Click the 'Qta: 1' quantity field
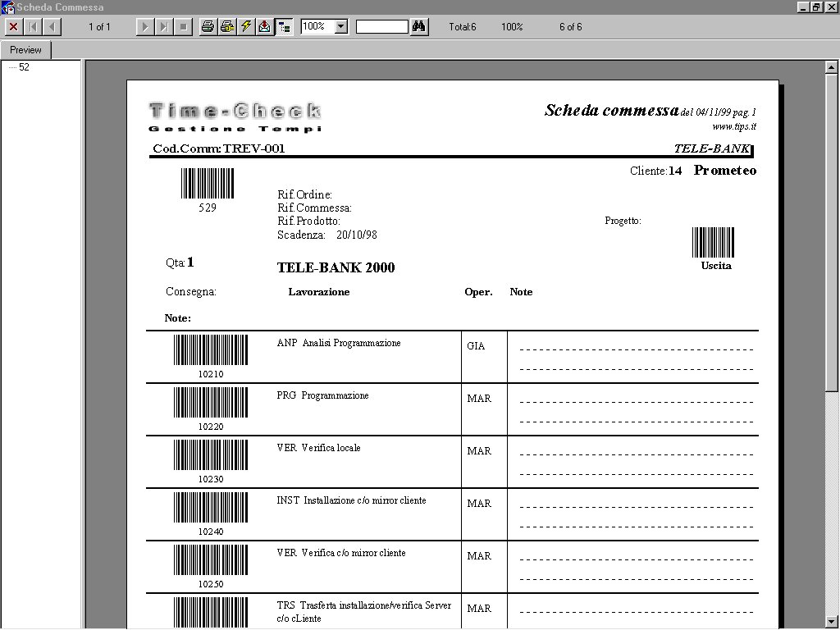Screen dimensions: 840x630 (x=180, y=262)
